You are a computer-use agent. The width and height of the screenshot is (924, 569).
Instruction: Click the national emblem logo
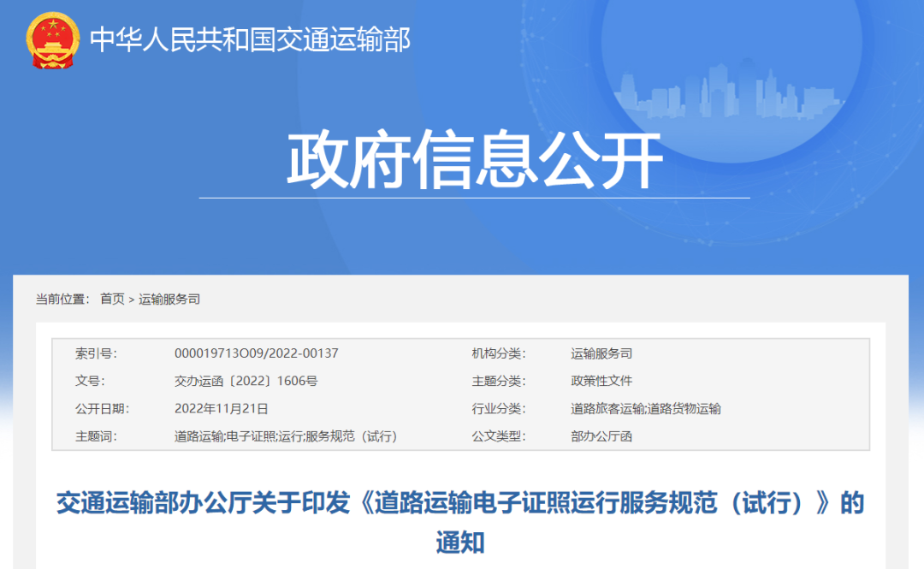[x=52, y=41]
